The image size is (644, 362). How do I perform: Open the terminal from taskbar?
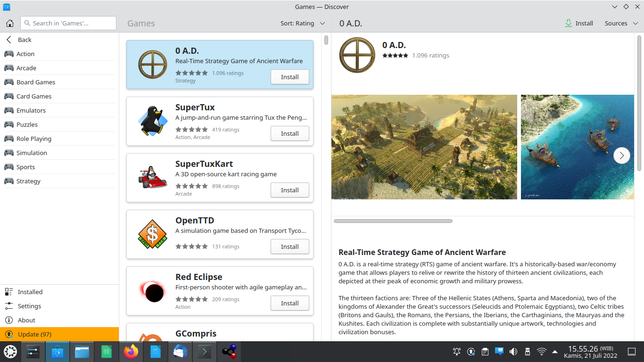(205, 352)
